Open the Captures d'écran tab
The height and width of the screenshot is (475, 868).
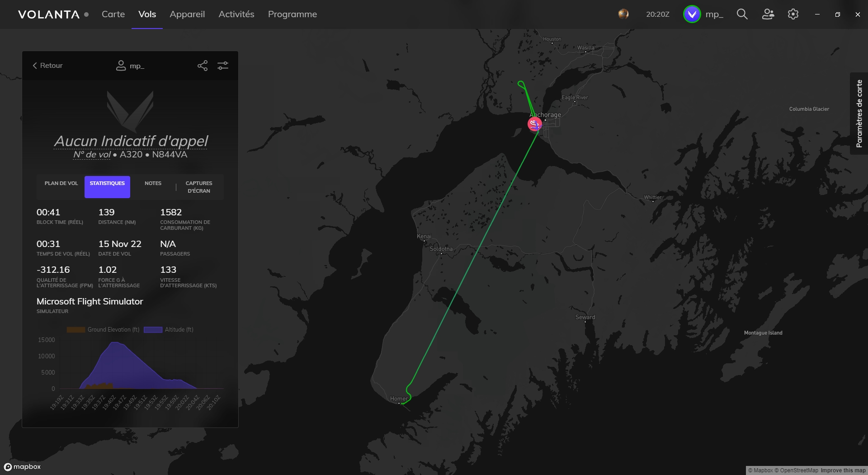coord(199,187)
